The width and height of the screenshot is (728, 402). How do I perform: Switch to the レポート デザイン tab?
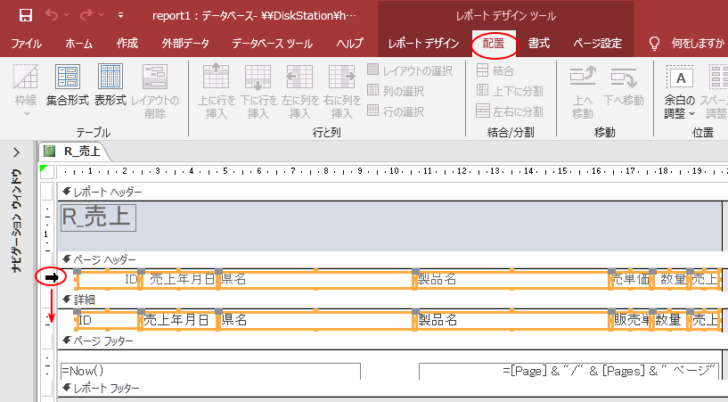[423, 44]
